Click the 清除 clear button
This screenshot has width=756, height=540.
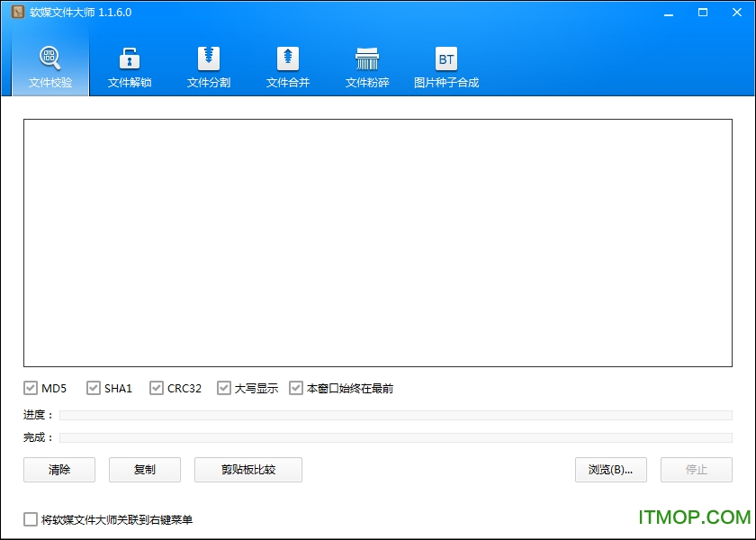point(59,470)
